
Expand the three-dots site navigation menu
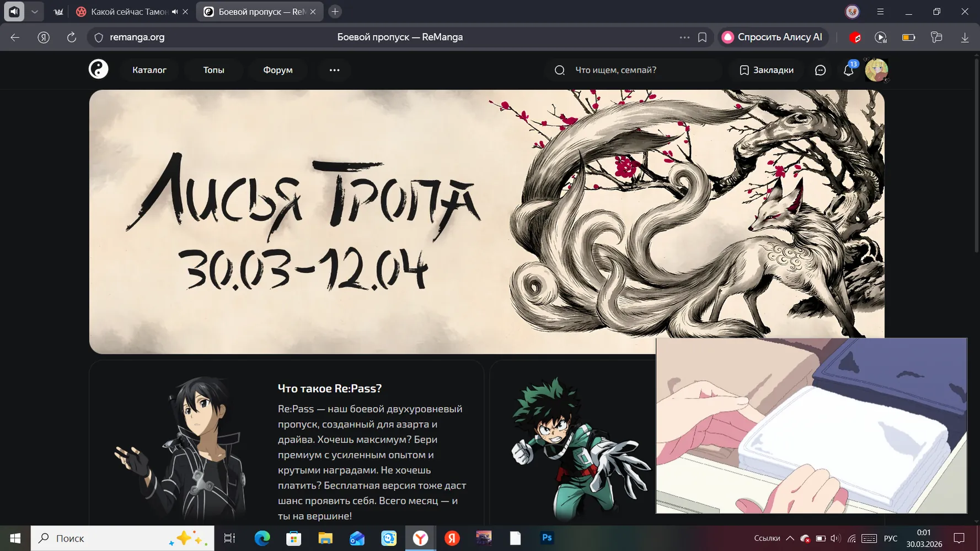click(335, 70)
